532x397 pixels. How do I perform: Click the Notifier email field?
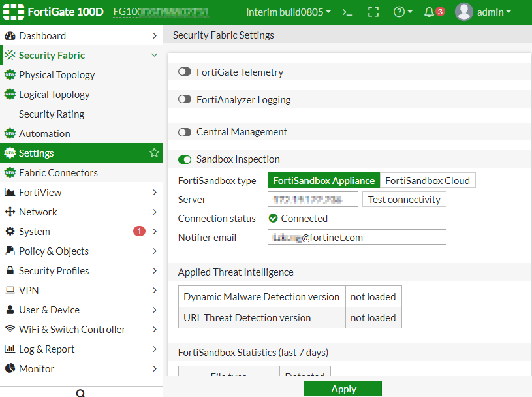tap(357, 237)
